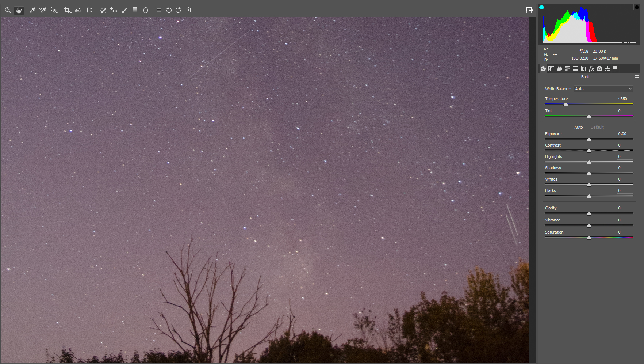
Task: Open the Basic panel flyout menu
Action: tap(637, 77)
